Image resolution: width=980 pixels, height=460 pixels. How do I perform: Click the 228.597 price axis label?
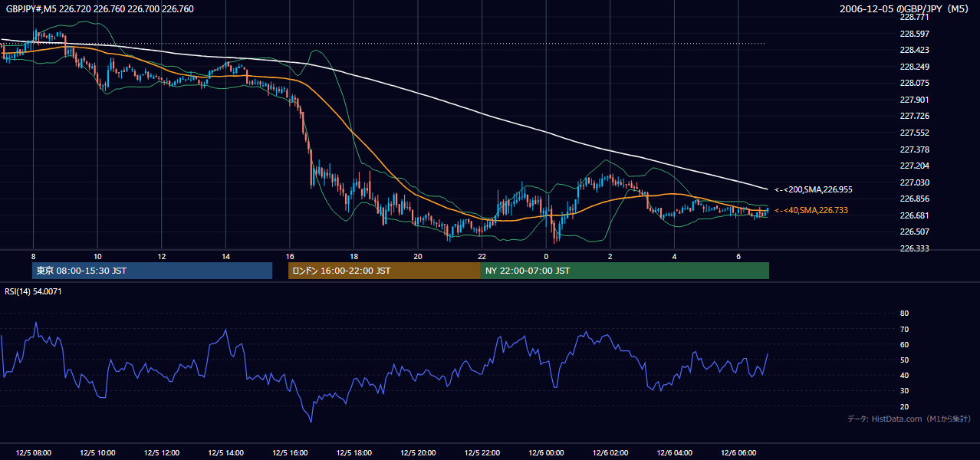913,34
